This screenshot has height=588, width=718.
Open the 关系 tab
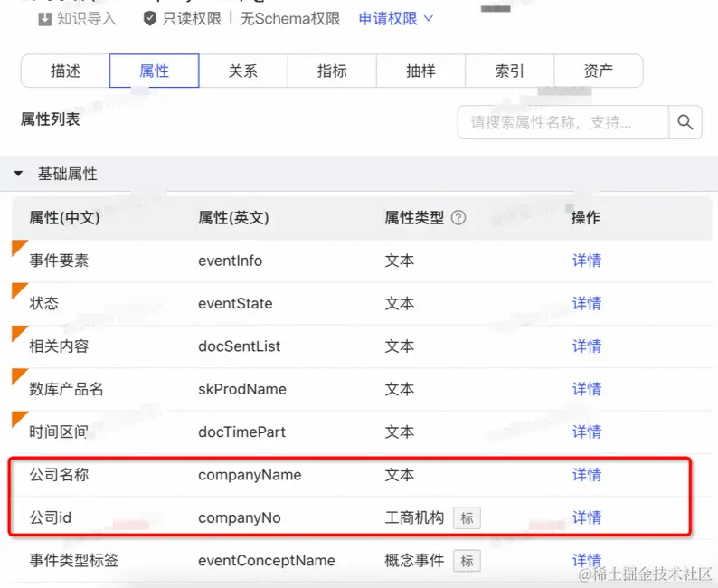(243, 71)
